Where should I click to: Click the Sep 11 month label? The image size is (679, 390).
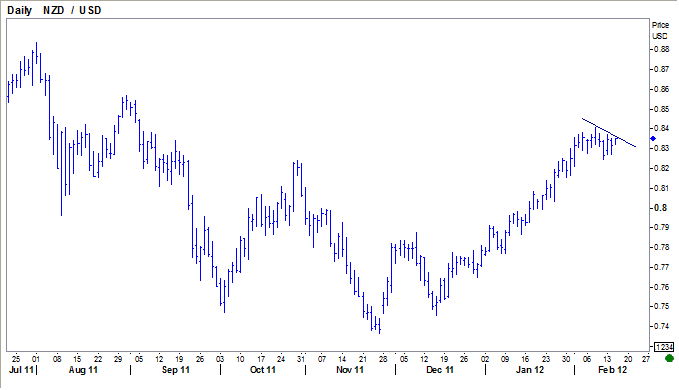tap(175, 370)
